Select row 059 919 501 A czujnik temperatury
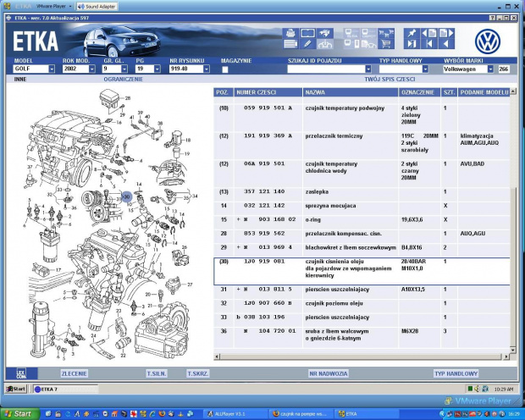525x420 pixels. pyautogui.click(x=362, y=118)
